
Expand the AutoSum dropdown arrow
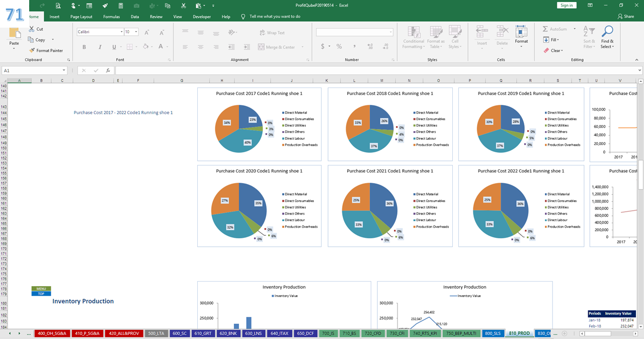pyautogui.click(x=575, y=29)
